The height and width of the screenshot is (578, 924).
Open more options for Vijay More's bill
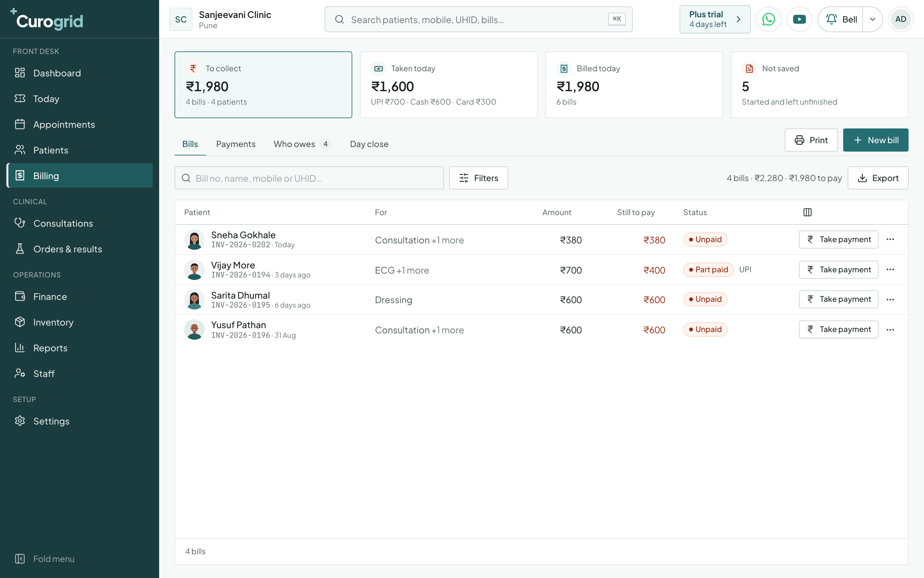890,269
